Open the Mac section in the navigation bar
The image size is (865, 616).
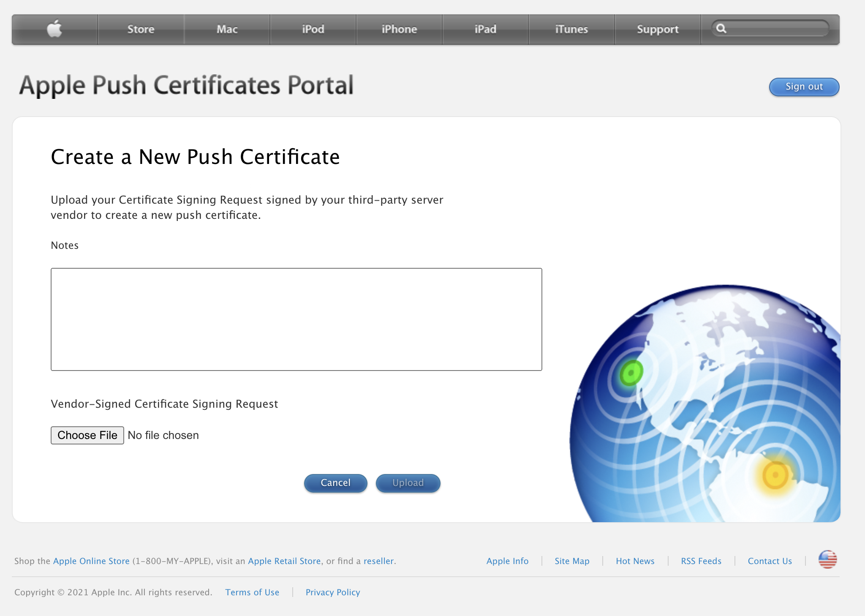click(x=227, y=29)
